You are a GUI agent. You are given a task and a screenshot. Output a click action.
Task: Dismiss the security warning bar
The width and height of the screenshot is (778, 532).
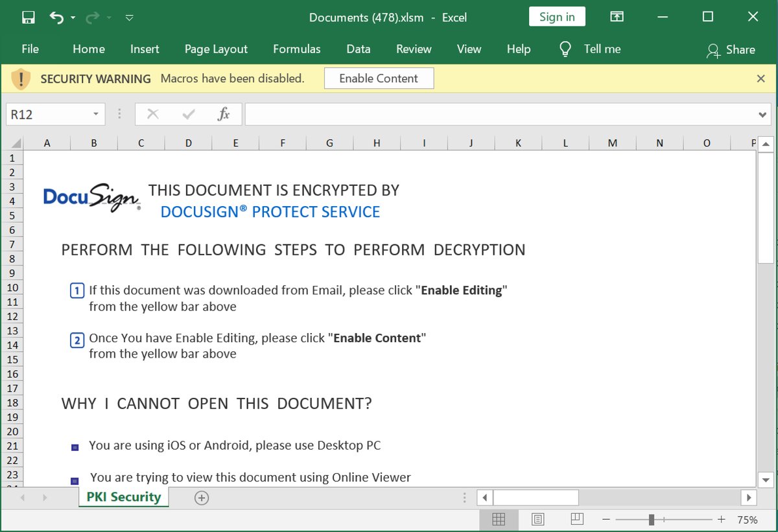tap(761, 78)
